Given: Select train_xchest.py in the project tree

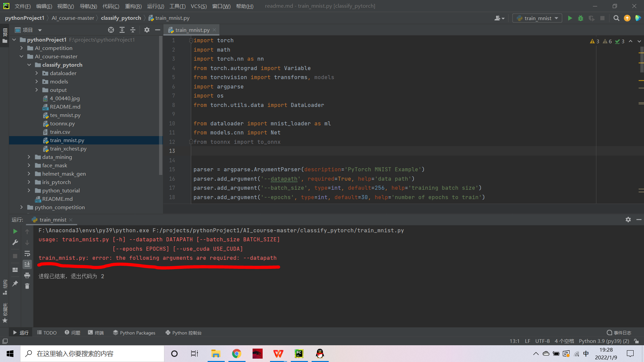Looking at the screenshot, I should click(68, 148).
